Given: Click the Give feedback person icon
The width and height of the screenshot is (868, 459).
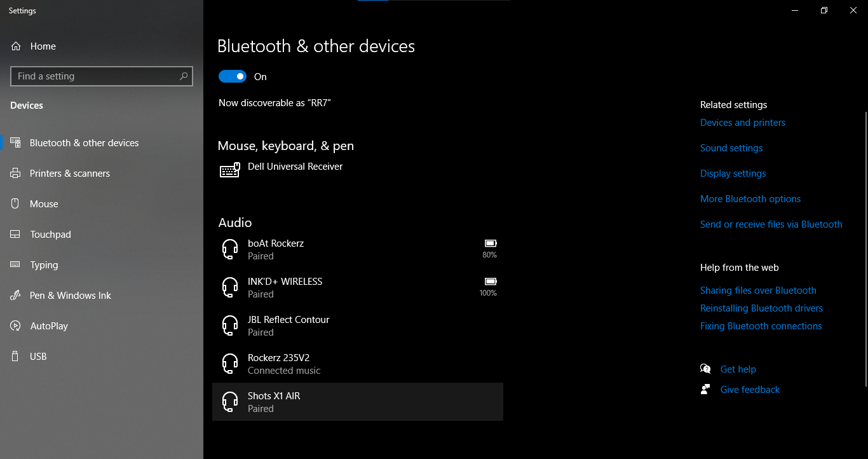Looking at the screenshot, I should (x=705, y=389).
